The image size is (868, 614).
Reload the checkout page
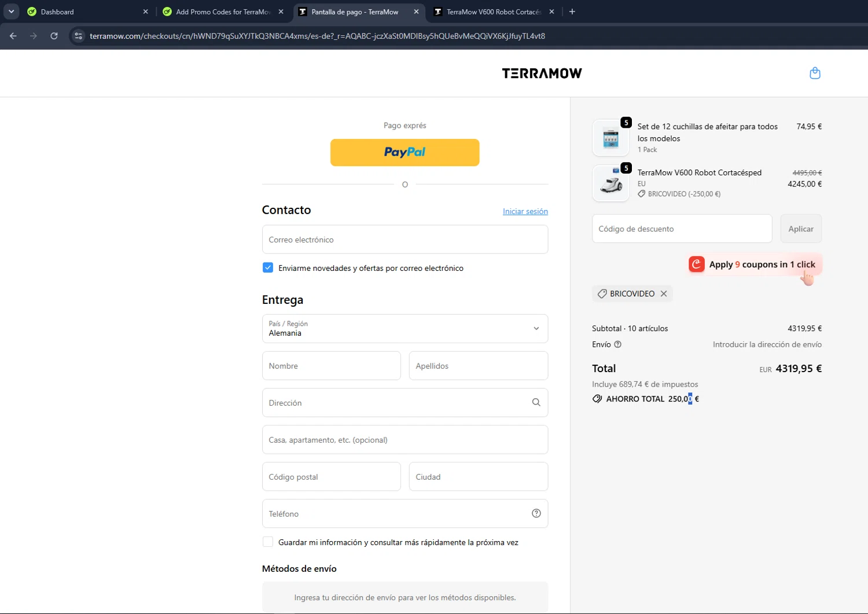coord(54,36)
